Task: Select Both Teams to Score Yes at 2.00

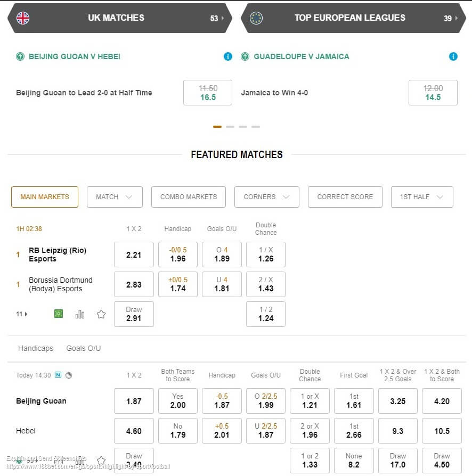Action: (178, 401)
